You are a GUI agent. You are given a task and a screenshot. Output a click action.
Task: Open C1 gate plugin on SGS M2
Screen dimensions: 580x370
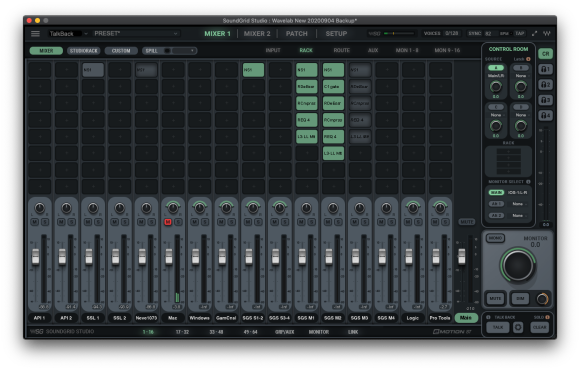point(333,87)
